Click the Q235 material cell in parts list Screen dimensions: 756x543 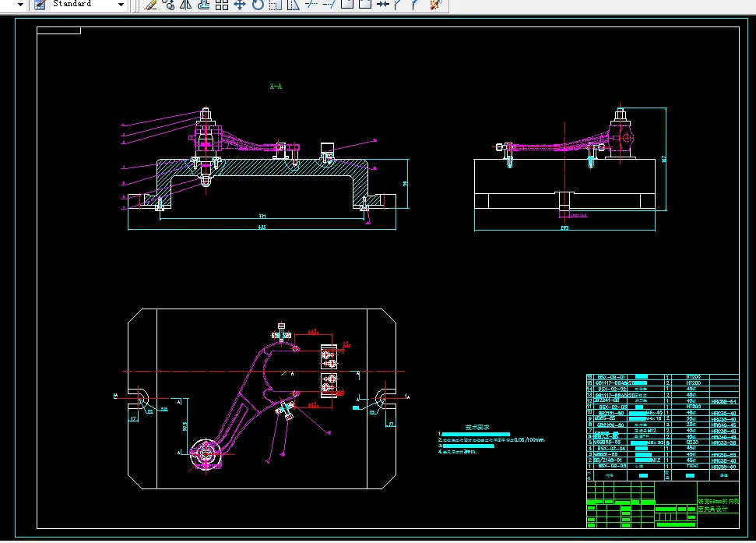click(x=691, y=443)
